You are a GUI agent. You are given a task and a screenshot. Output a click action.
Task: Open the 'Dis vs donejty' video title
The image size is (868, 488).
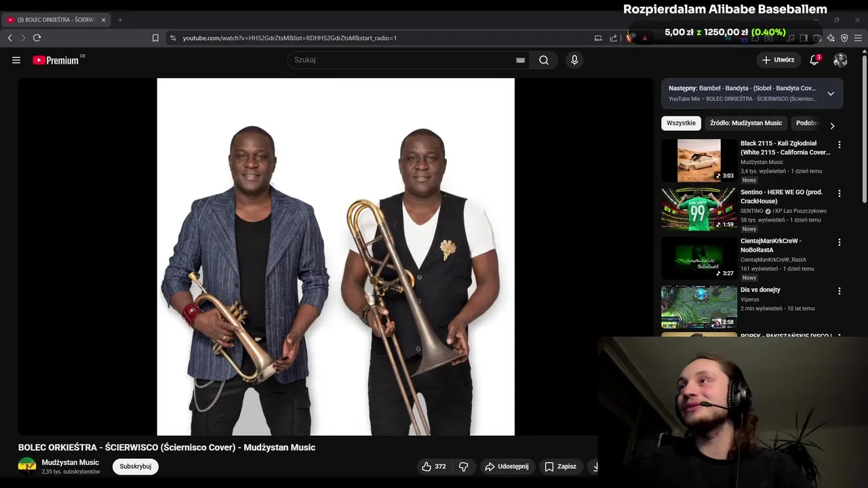(x=760, y=290)
